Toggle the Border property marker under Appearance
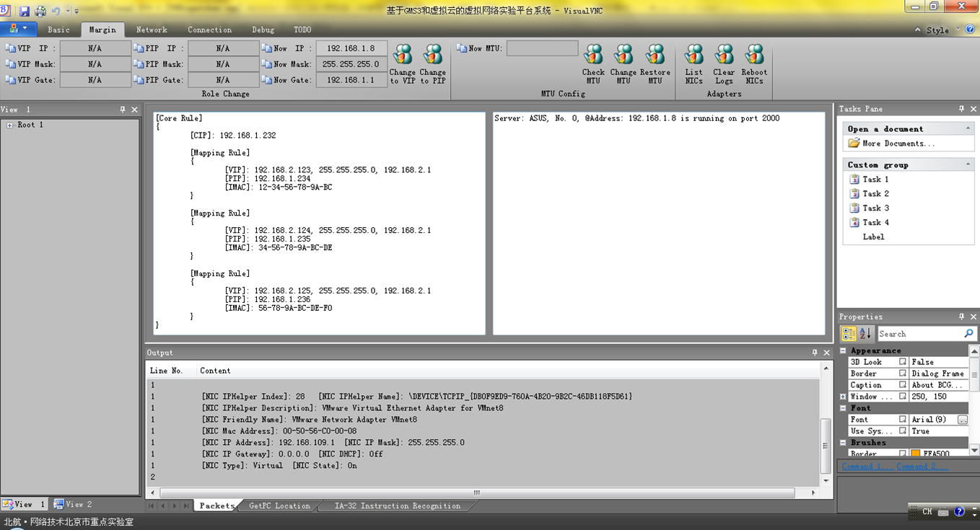This screenshot has height=530, width=980. [x=902, y=374]
